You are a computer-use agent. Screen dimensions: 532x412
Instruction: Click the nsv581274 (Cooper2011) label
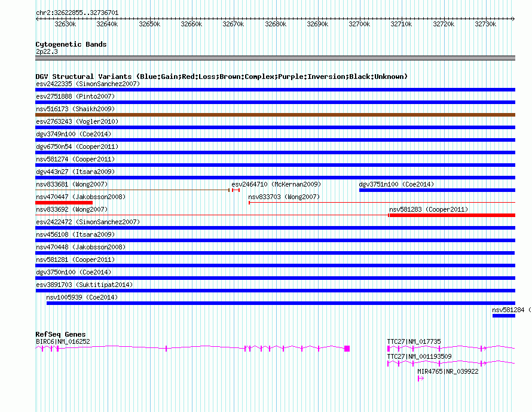(x=75, y=159)
